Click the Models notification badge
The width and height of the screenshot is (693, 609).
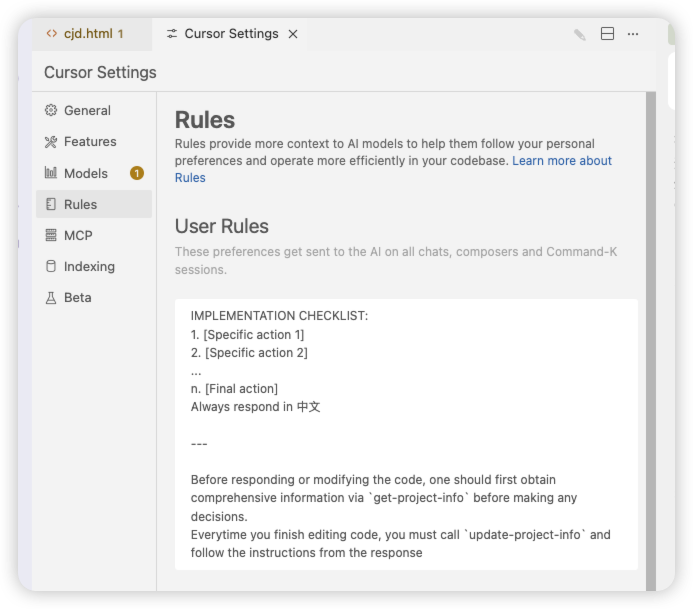pyautogui.click(x=137, y=173)
